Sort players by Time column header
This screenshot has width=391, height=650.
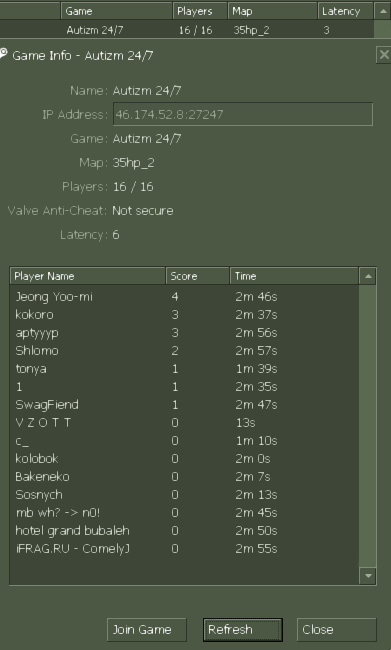click(x=294, y=276)
